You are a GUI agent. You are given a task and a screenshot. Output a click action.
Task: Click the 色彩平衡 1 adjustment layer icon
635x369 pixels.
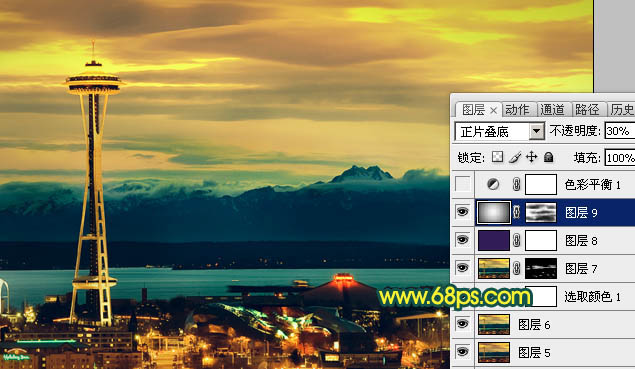click(x=493, y=185)
